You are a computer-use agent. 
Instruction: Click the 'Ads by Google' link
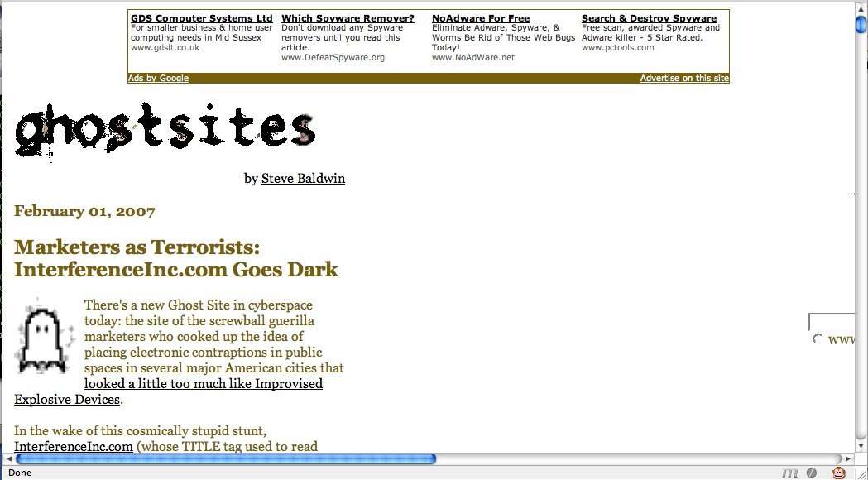pos(158,79)
